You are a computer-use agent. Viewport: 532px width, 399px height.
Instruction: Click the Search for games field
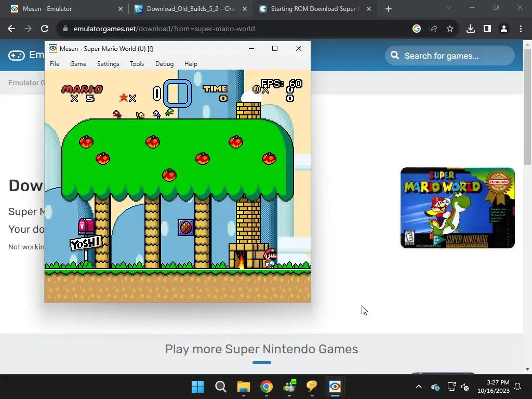pos(450,56)
